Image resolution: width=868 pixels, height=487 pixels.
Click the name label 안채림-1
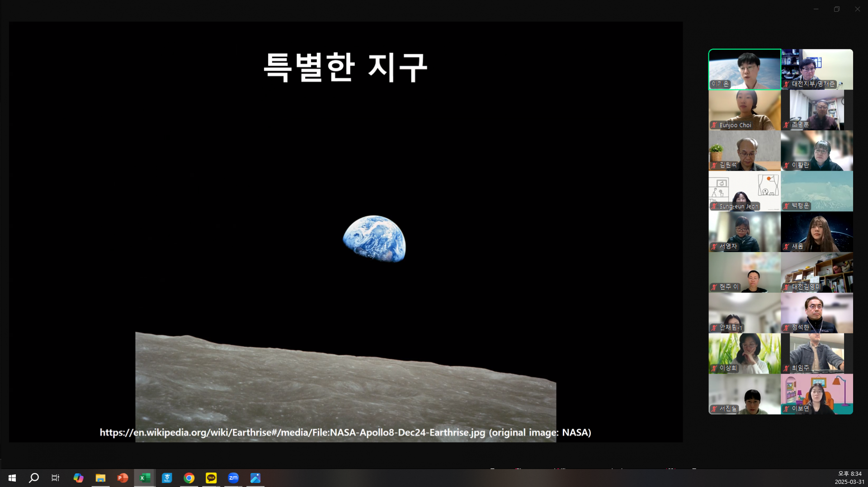[x=731, y=328]
